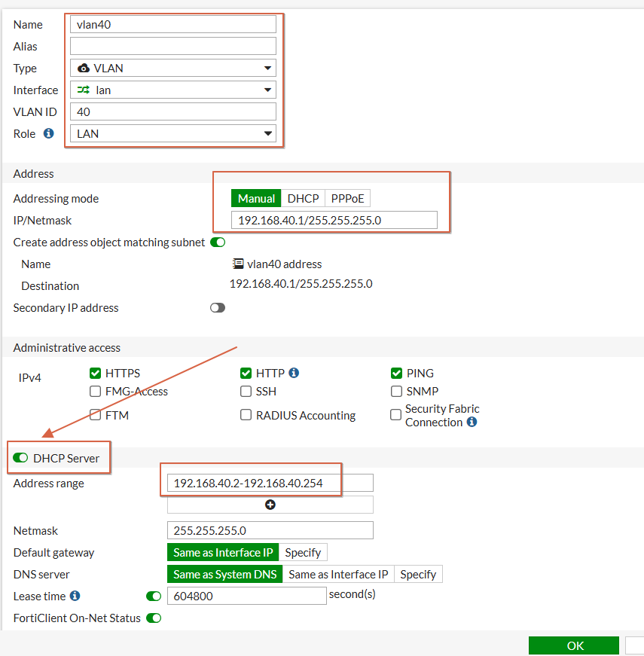The image size is (644, 656).
Task: Click the empty Alias field
Action: (x=172, y=46)
